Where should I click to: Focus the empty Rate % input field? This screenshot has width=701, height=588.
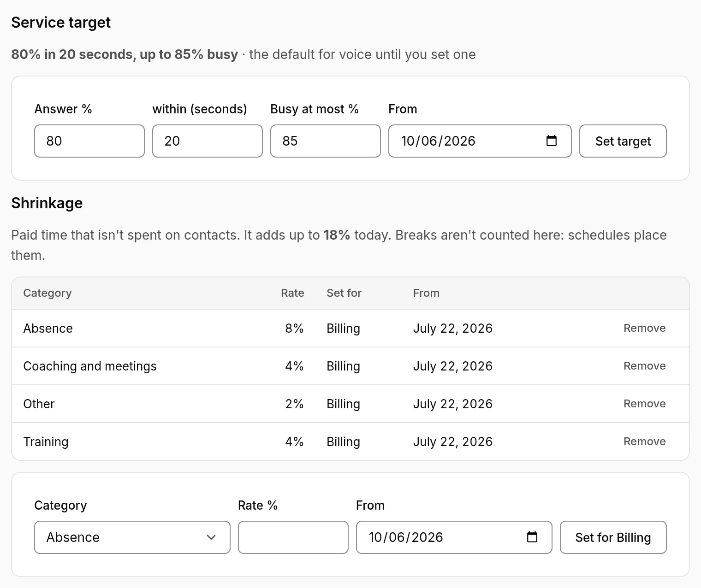293,537
